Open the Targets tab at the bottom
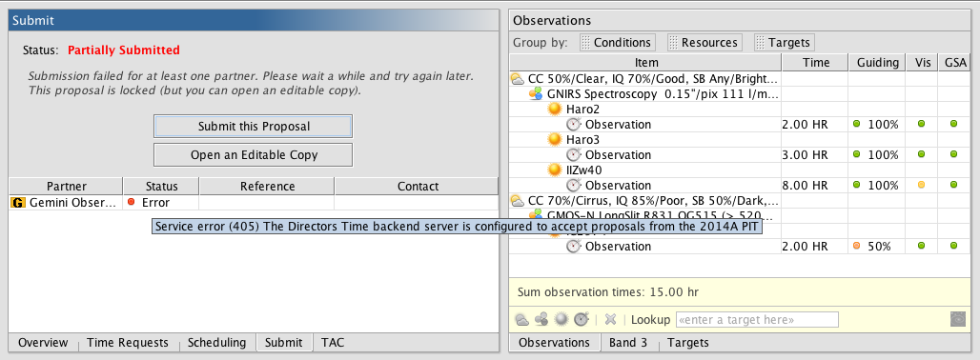Screen dimensions: 980x360 688,343
